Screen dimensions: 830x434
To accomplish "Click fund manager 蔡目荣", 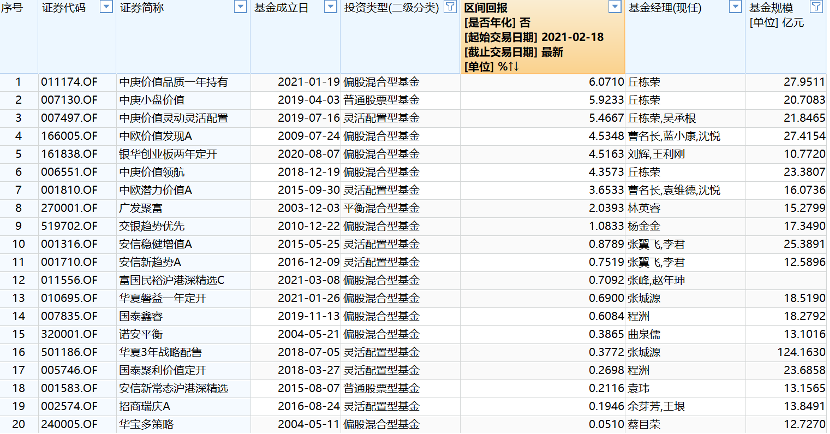I will tap(644, 424).
